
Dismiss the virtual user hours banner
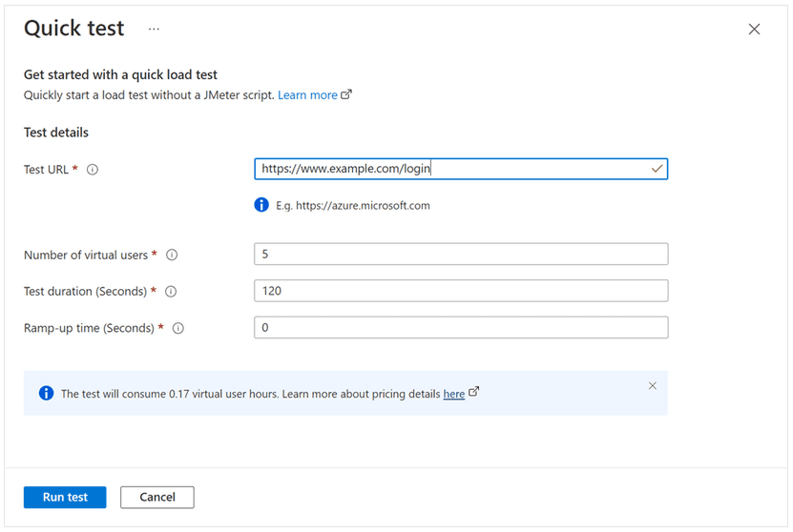(653, 386)
